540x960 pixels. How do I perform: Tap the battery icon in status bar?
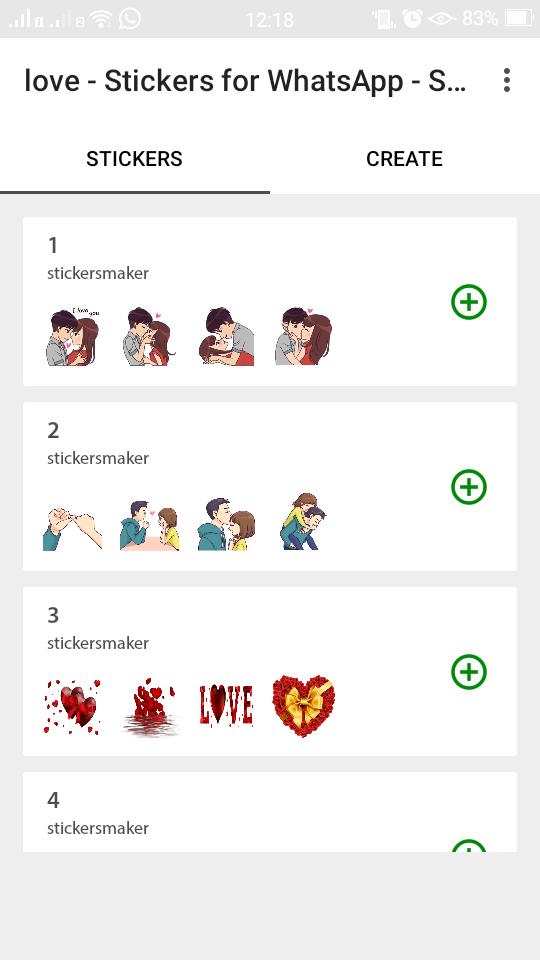[519, 19]
